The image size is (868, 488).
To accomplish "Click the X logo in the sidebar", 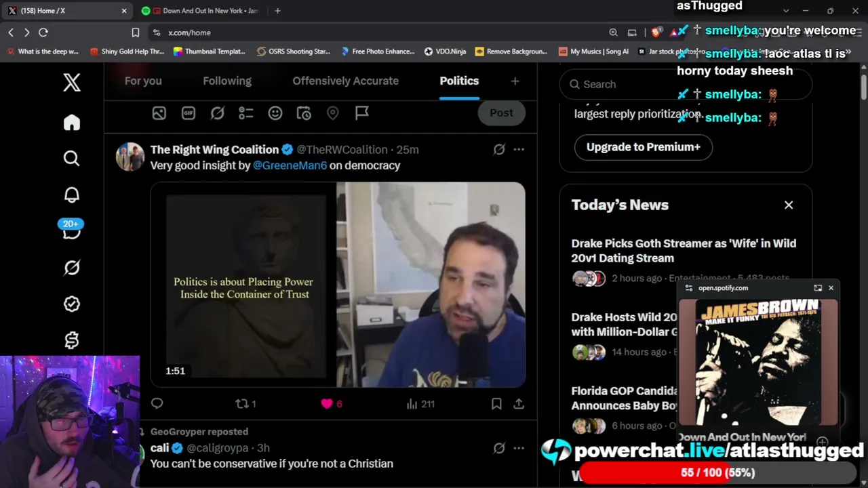I will point(72,82).
